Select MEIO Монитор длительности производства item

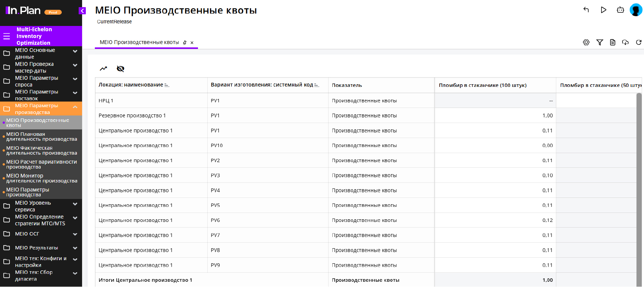click(x=41, y=178)
